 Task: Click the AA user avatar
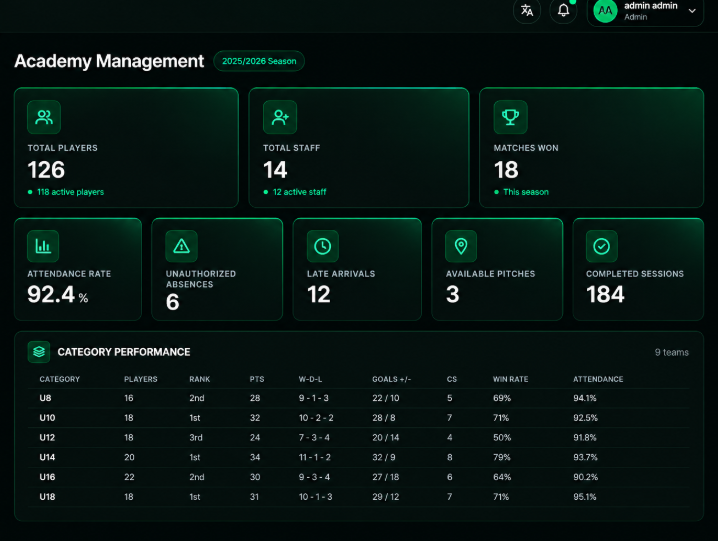tap(605, 11)
